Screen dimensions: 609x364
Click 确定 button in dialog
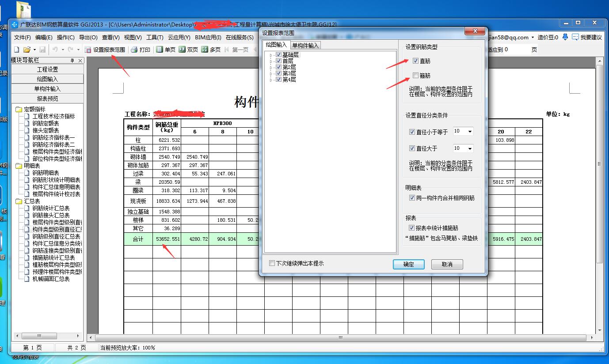tap(409, 264)
